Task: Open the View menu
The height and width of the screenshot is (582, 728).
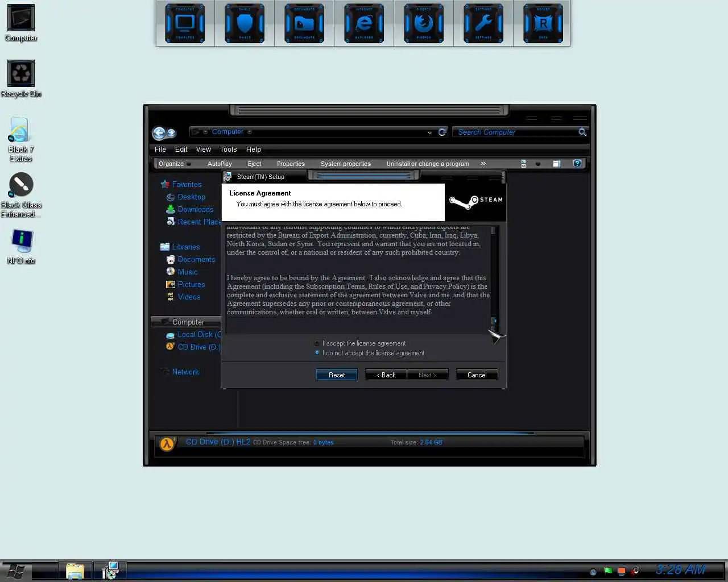Action: click(x=204, y=149)
